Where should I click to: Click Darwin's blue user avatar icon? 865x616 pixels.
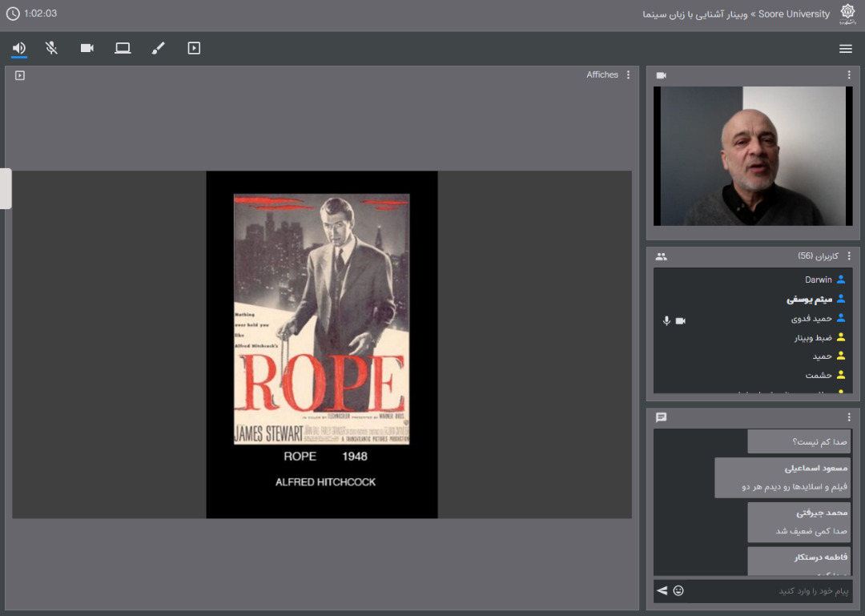coord(841,280)
